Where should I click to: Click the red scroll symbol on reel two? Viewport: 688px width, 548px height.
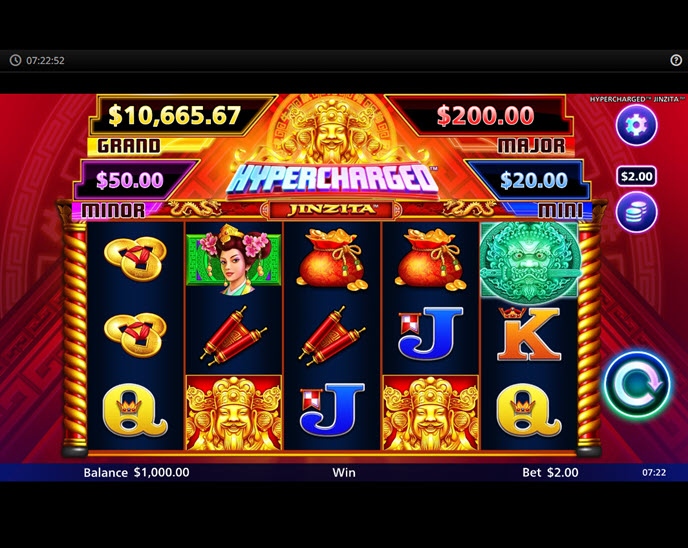pos(233,336)
